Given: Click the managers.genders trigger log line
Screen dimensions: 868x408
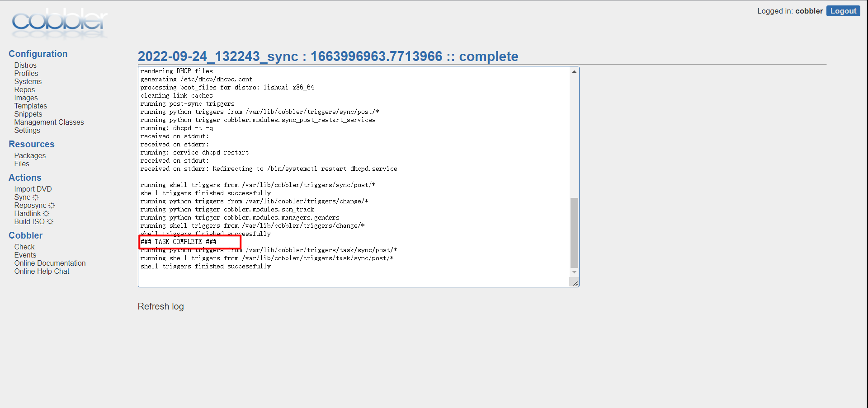Looking at the screenshot, I should tap(240, 217).
